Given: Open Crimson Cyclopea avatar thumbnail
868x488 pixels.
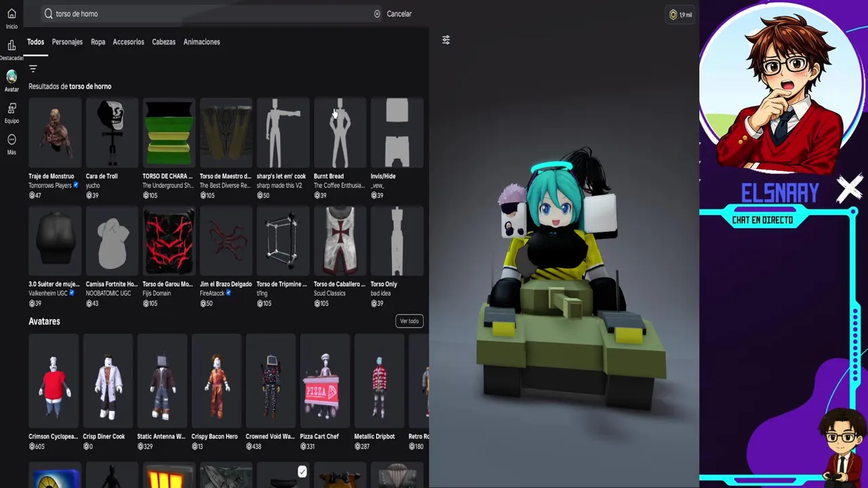Looking at the screenshot, I should point(54,382).
